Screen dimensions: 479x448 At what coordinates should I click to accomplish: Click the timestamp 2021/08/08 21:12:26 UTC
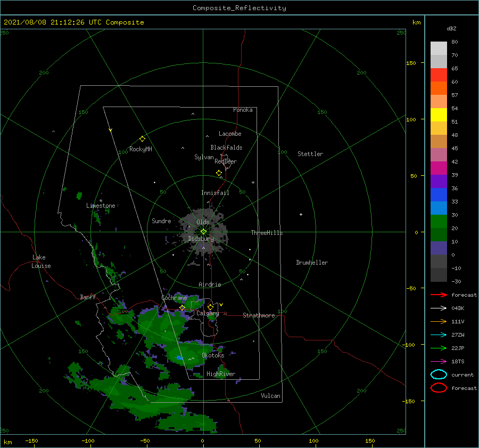tap(53, 22)
